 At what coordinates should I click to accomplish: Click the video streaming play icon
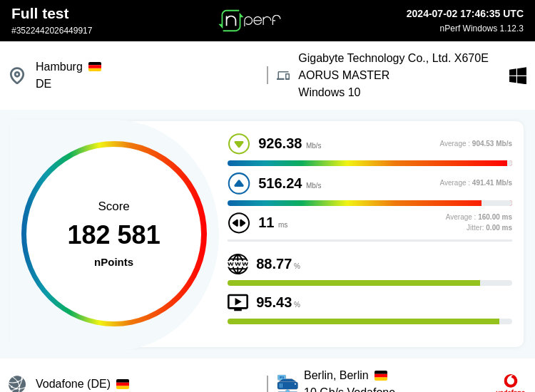click(238, 302)
